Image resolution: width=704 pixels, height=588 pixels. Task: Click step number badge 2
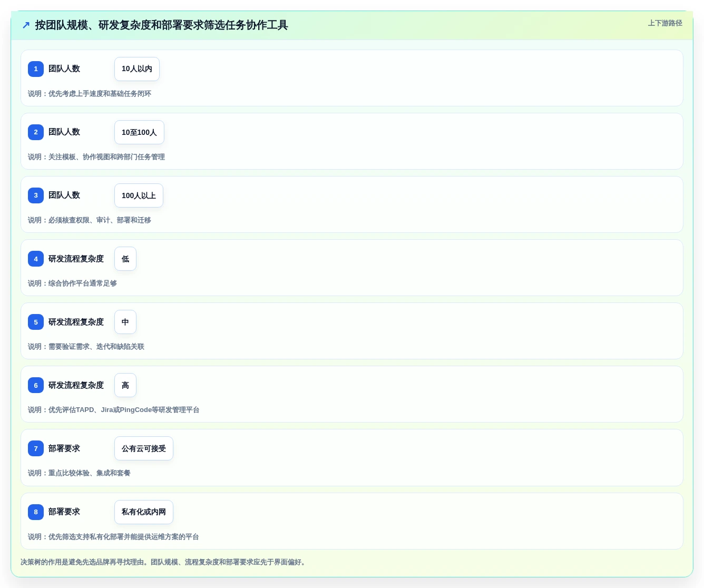(x=36, y=132)
